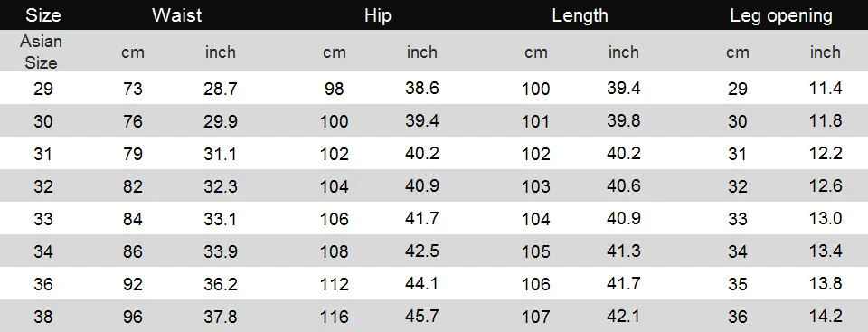The image size is (868, 332).
Task: Click leg opening 35 cm cell
Action: click(x=738, y=284)
